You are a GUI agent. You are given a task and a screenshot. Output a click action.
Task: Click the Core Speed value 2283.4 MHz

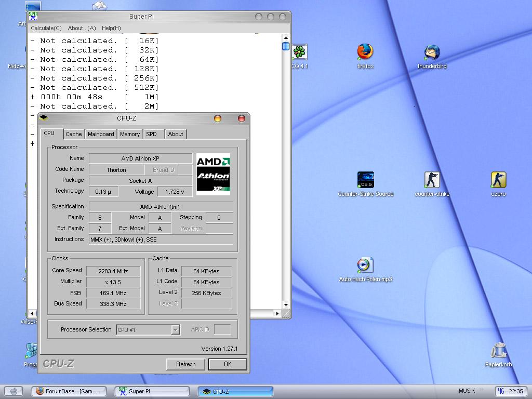(113, 271)
